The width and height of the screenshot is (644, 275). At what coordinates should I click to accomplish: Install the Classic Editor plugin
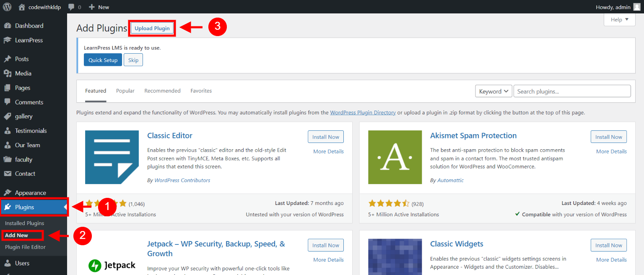tap(325, 137)
